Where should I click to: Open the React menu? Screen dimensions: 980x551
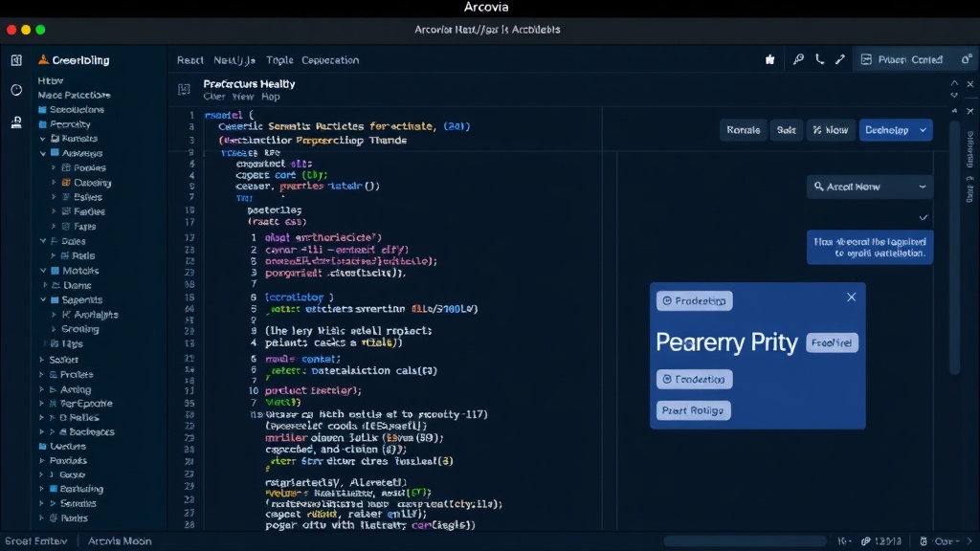(190, 60)
